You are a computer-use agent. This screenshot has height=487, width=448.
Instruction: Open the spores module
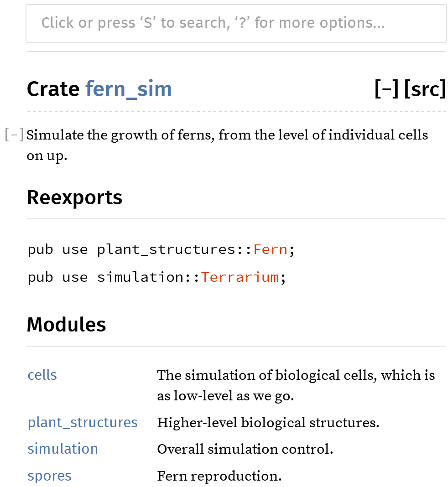(x=50, y=476)
